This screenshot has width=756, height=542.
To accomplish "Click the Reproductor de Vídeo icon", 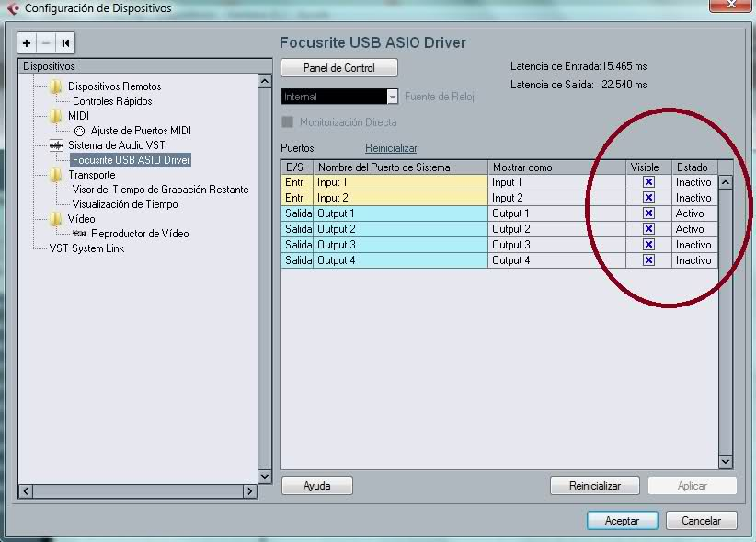I will pyautogui.click(x=79, y=234).
